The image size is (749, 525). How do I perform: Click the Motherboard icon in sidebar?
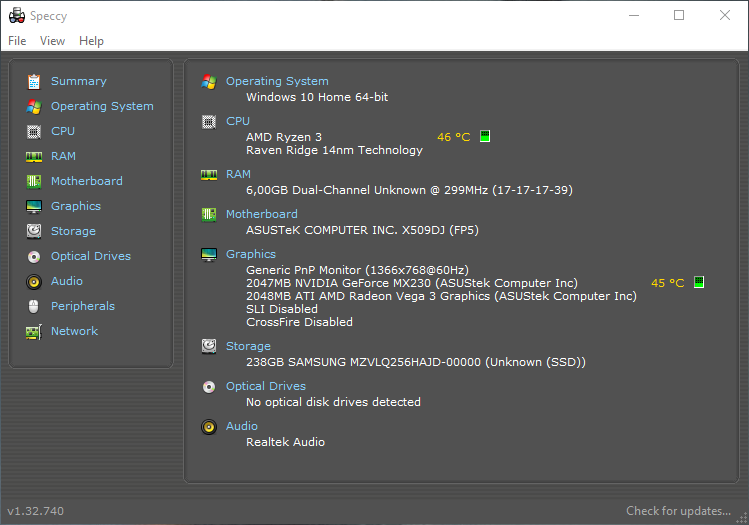(33, 181)
